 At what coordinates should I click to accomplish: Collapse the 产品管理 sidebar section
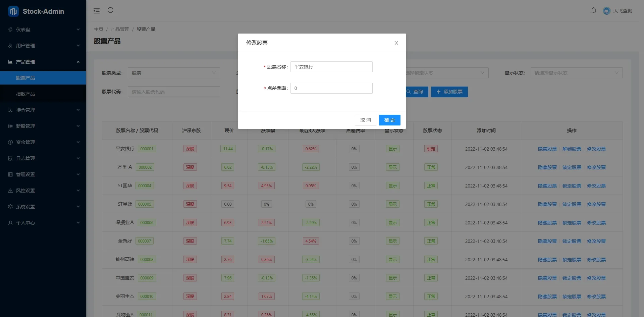(43, 62)
